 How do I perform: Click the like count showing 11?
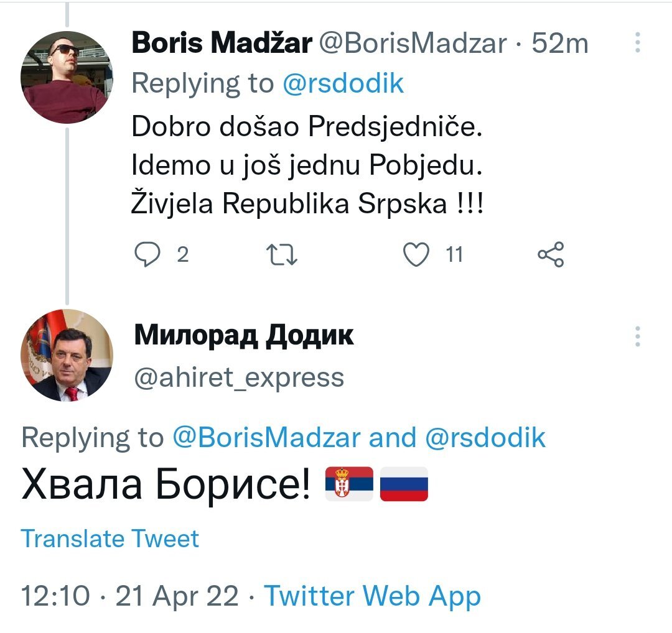454,253
